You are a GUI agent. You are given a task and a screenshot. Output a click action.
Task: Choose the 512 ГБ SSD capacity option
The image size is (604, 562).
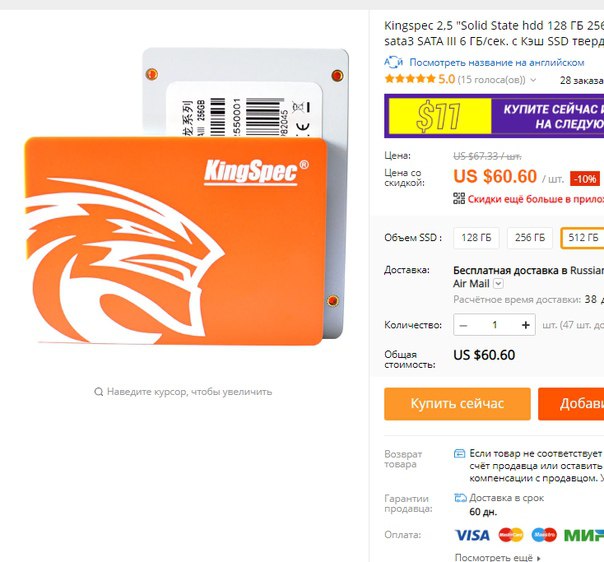point(583,238)
